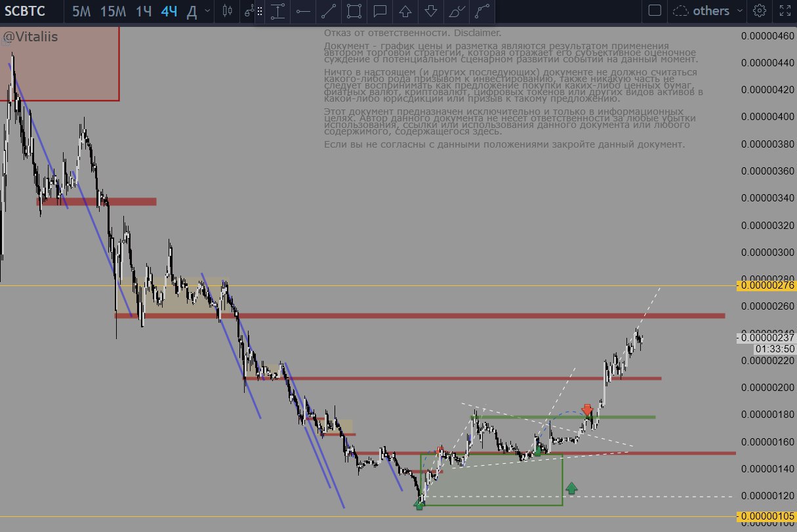Click the compare symbols icon
Viewport: 797px width, 532px height.
coord(248,11)
